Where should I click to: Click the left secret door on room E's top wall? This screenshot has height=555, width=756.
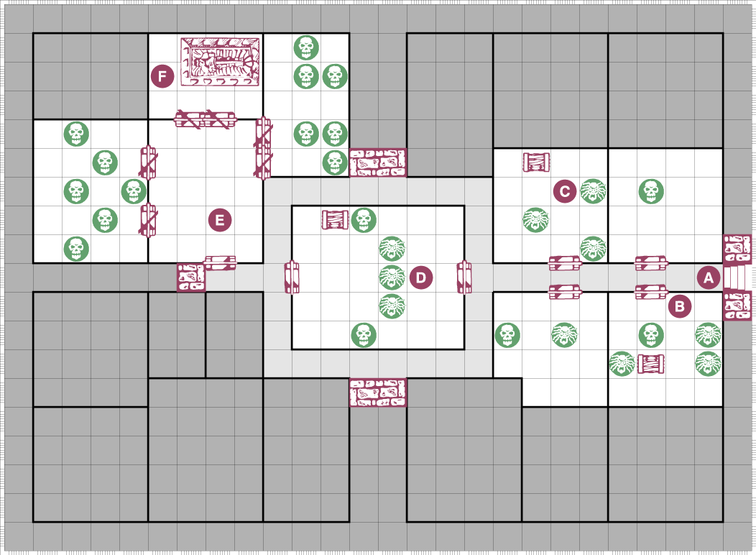[x=190, y=119]
